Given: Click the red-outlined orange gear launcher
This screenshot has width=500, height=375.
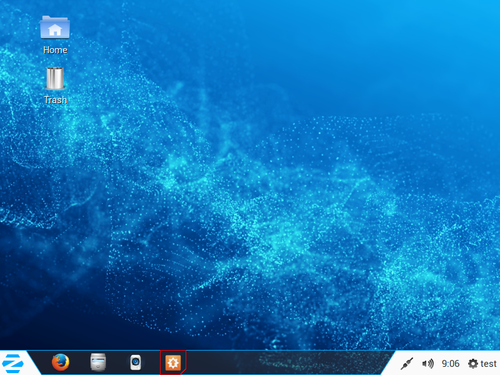Looking at the screenshot, I should (x=173, y=363).
